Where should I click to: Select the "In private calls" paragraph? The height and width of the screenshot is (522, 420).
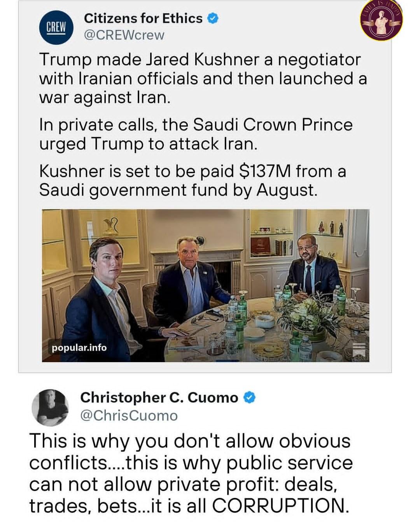[x=196, y=134]
